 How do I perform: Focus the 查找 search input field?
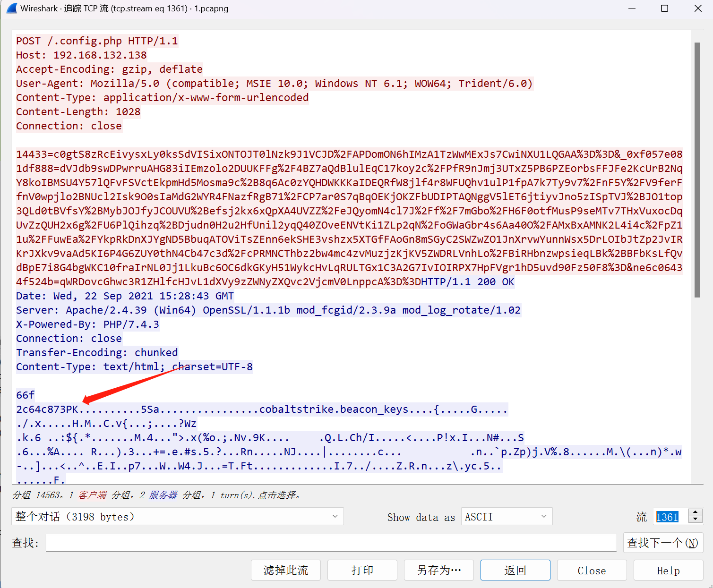(331, 543)
